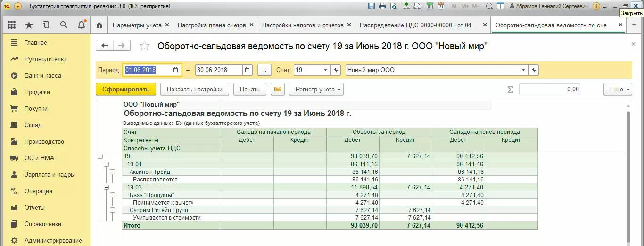Open Зарплата и кадры section
This screenshot has width=644, height=246.
(x=45, y=174)
